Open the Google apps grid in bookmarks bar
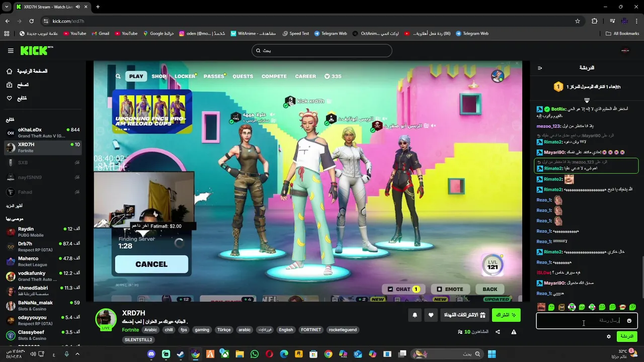The height and width of the screenshot is (362, 644). [7, 34]
